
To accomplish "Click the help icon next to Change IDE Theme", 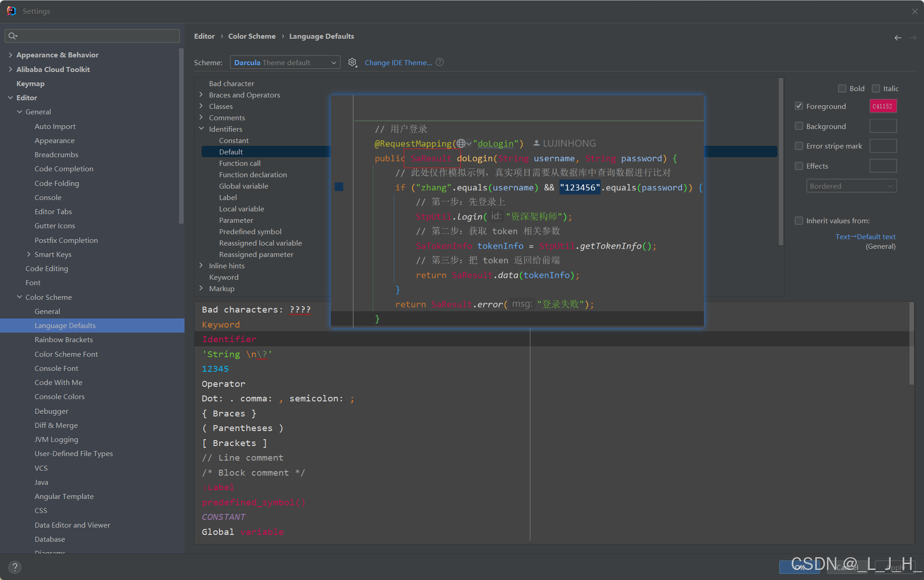I will (440, 62).
